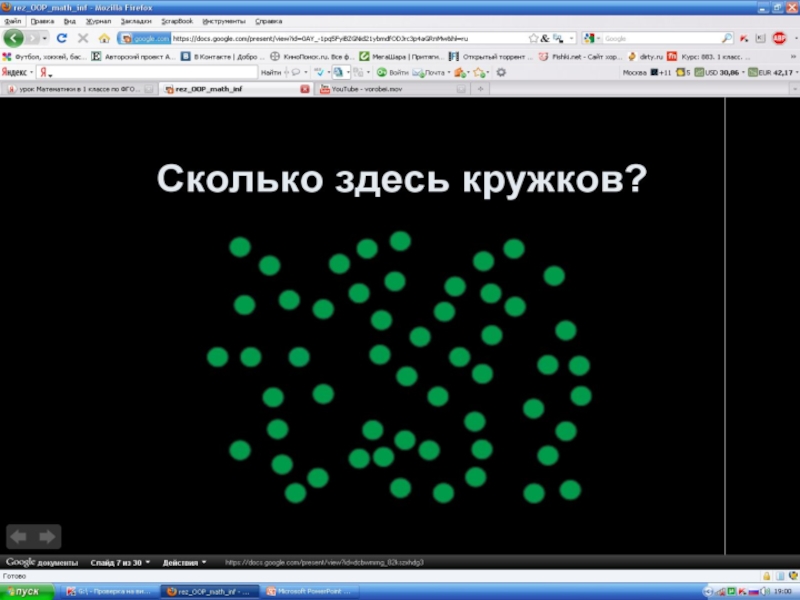Image resolution: width=800 pixels, height=600 pixels.
Task: Click the Google документы logo link
Action: coord(42,562)
